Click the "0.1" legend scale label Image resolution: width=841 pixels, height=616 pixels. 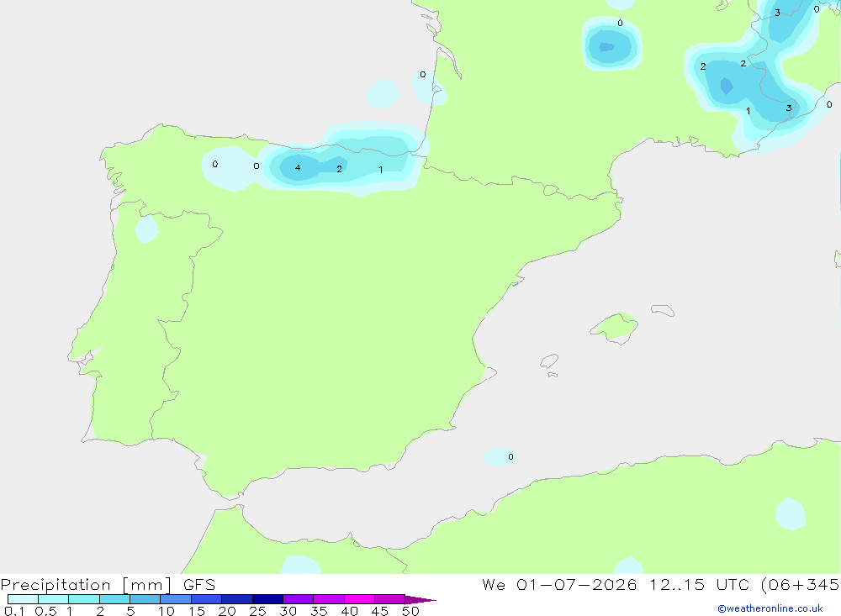[14, 611]
